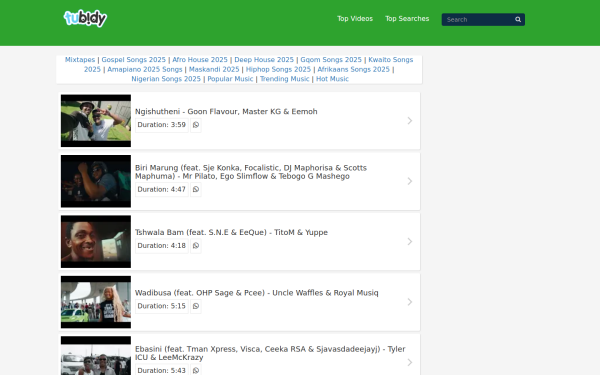The width and height of the screenshot is (600, 375).
Task: Open Ebasini video thumbnail
Action: pyautogui.click(x=96, y=356)
